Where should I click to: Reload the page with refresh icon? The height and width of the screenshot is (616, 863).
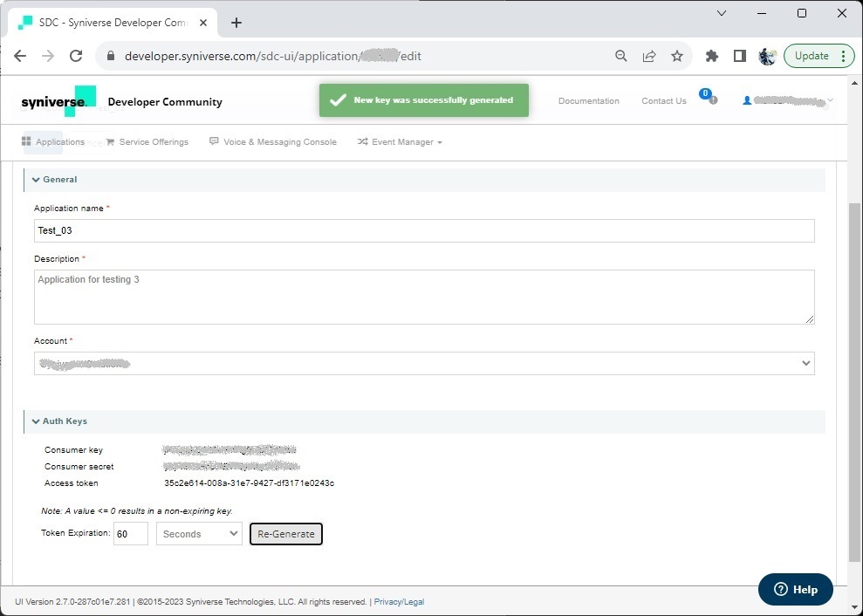76,56
